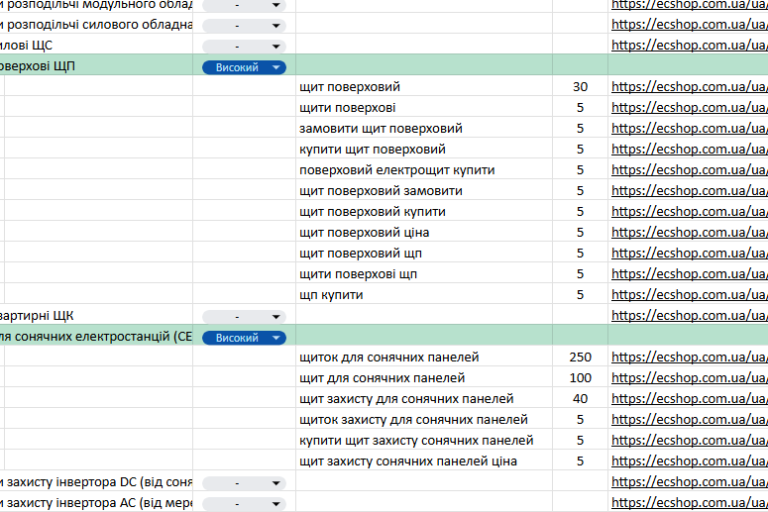768x512 pixels.
Task: Open ecshop link for 'щит захисту сонячних панелей ціна'
Action: 689,461
